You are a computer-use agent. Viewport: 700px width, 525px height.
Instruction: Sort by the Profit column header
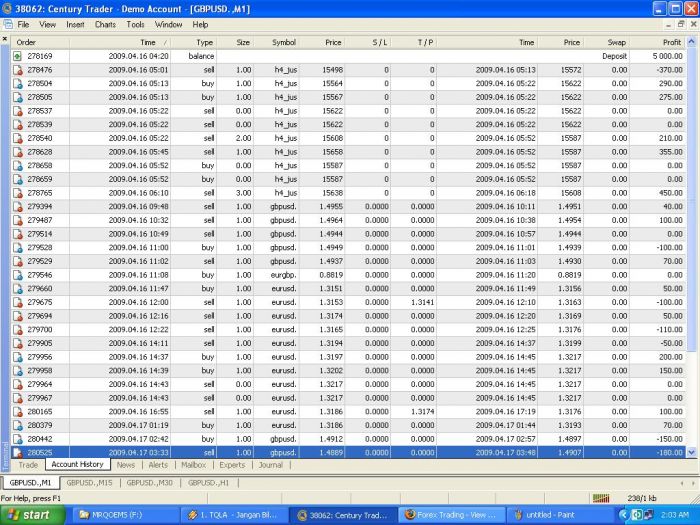[670, 43]
